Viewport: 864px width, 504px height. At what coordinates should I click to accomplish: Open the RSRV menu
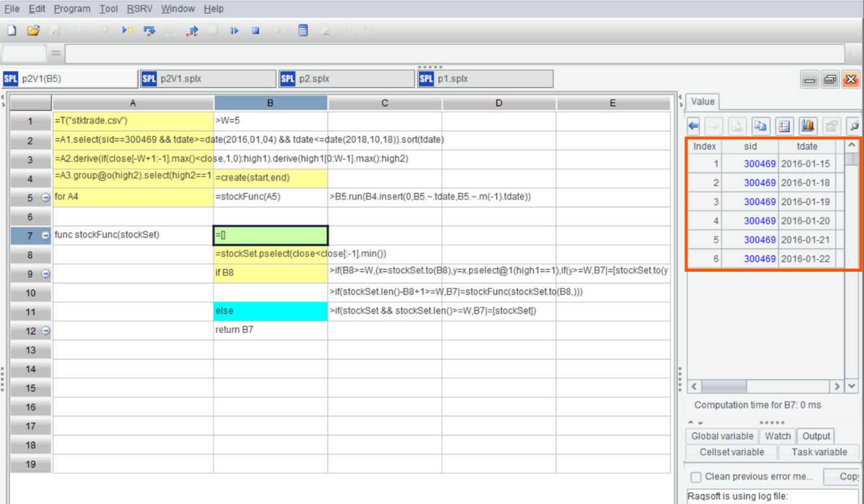tap(139, 8)
